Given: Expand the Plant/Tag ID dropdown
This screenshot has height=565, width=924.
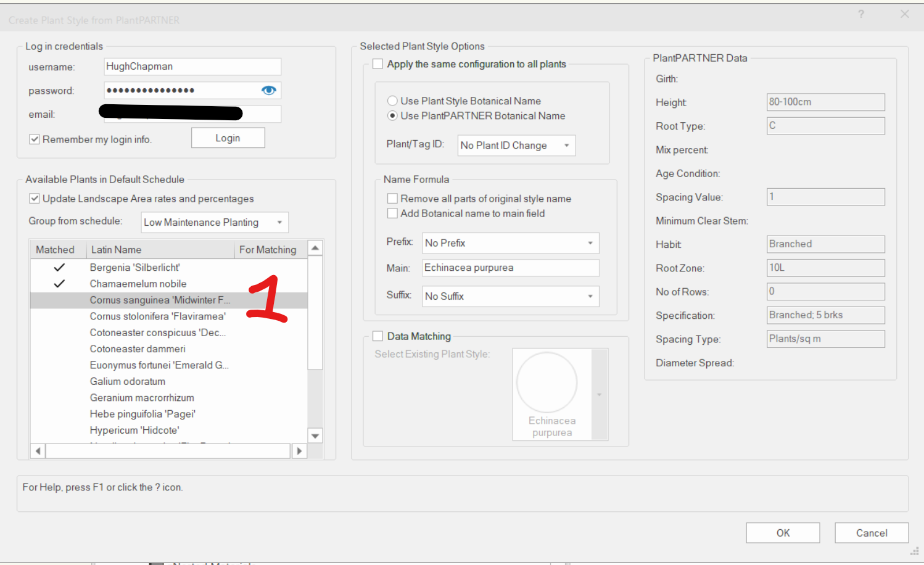Looking at the screenshot, I should coord(516,146).
